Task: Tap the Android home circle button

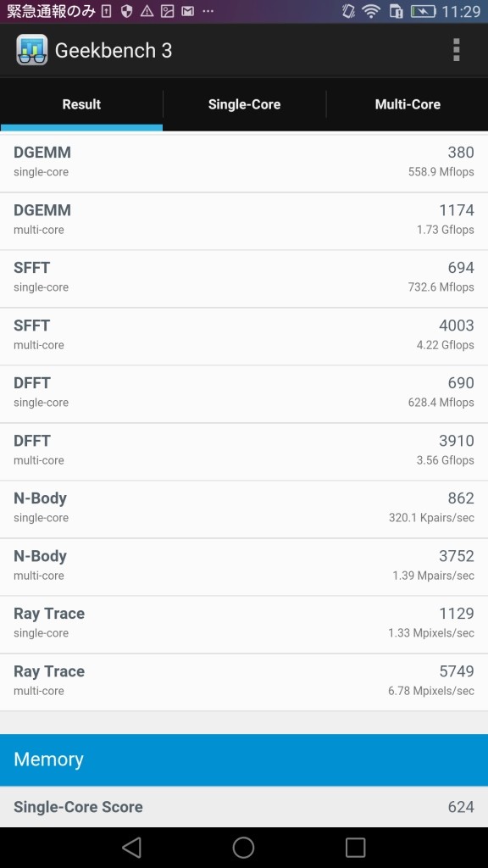Action: click(243, 847)
